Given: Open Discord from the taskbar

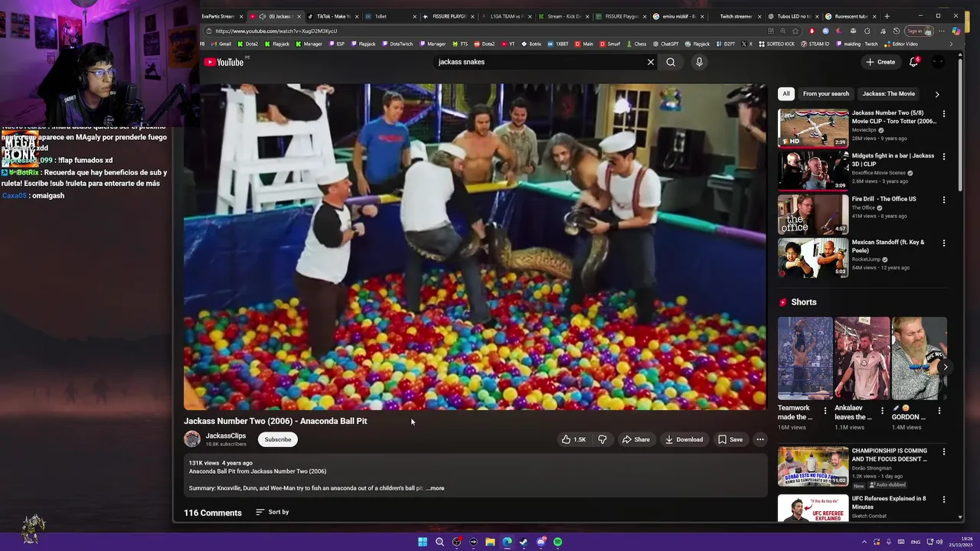Looking at the screenshot, I should pos(541,542).
